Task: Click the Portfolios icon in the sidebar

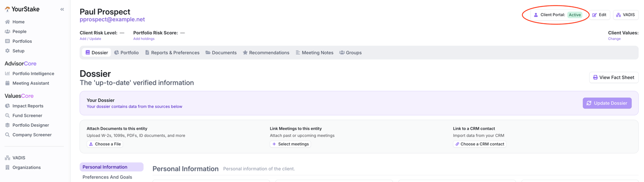Action: point(7,41)
